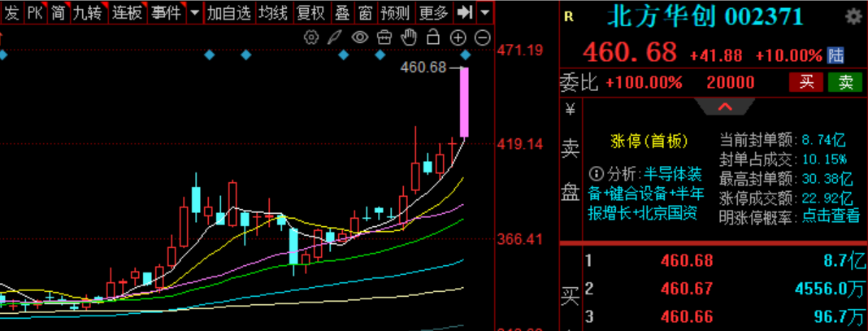868x331 pixels.
Task: Select the feather drawing tool
Action: [x=335, y=37]
